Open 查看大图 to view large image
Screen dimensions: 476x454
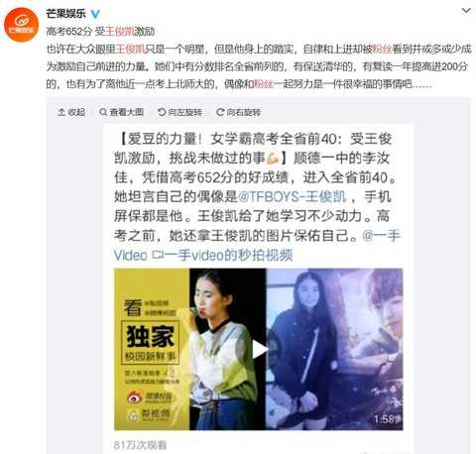click(x=122, y=112)
